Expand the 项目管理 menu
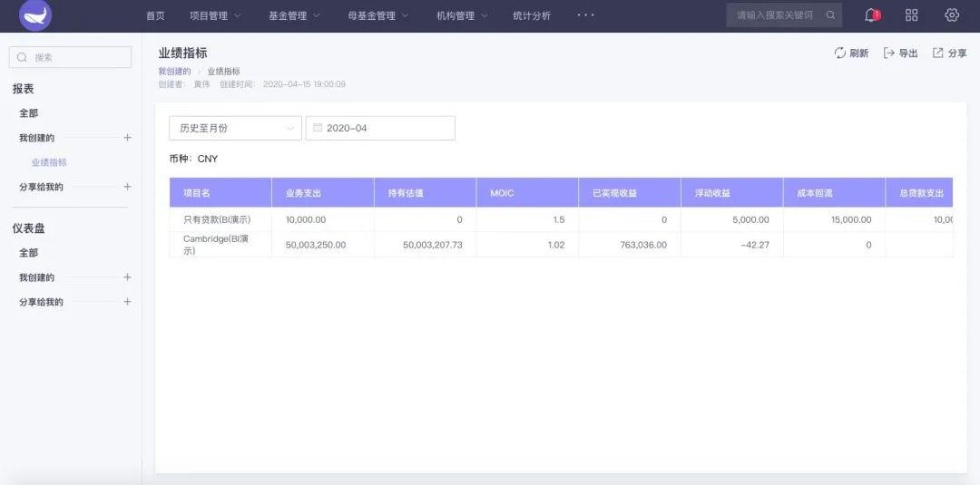Viewport: 980px width, 485px height. point(215,15)
